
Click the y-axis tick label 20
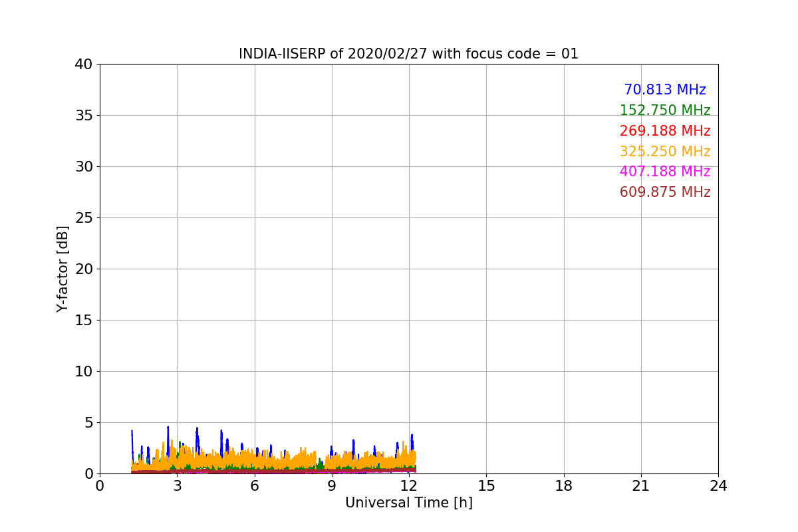coord(83,269)
